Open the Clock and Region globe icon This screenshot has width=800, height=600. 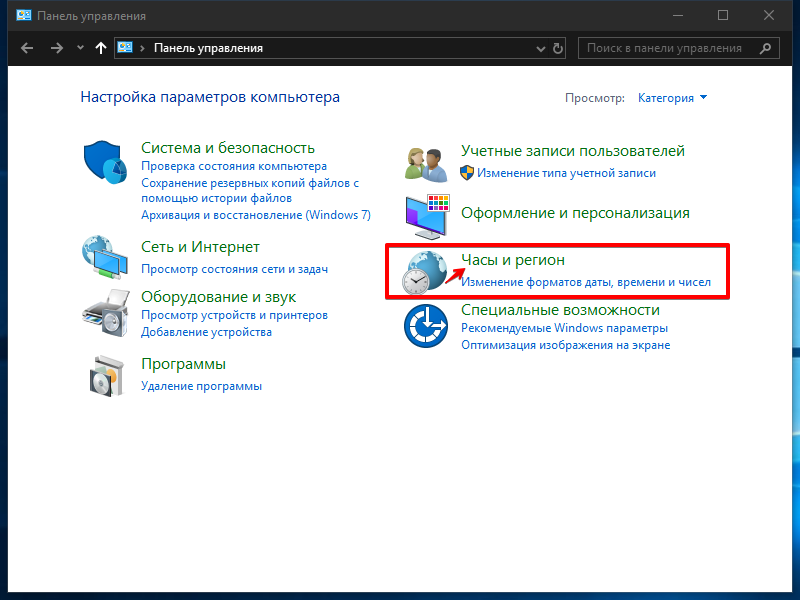point(424,273)
